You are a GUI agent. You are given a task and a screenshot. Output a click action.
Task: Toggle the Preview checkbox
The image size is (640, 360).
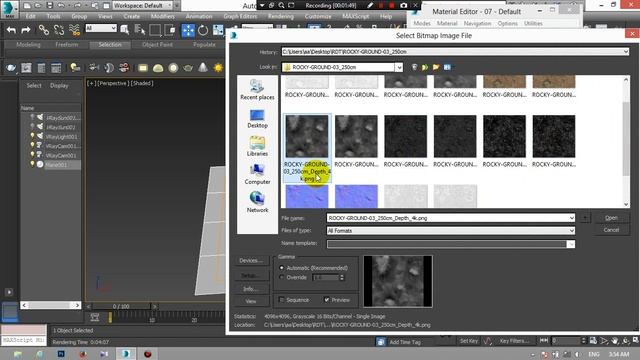[327, 300]
